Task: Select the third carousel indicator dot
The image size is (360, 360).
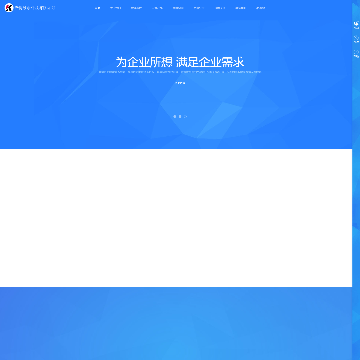Action: pyautogui.click(x=185, y=116)
